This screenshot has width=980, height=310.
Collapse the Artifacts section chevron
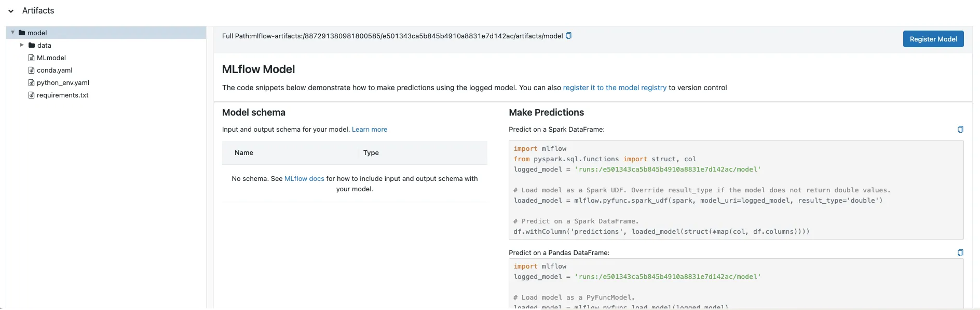click(x=10, y=11)
